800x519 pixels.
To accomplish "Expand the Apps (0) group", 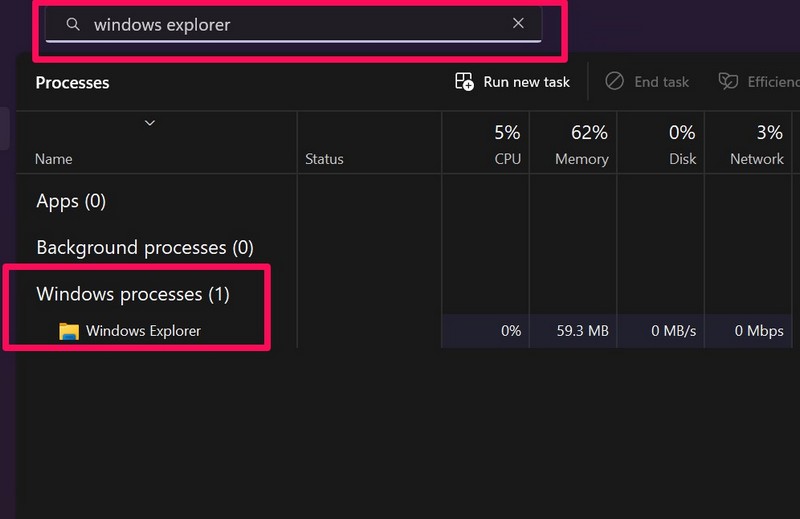I will (71, 201).
